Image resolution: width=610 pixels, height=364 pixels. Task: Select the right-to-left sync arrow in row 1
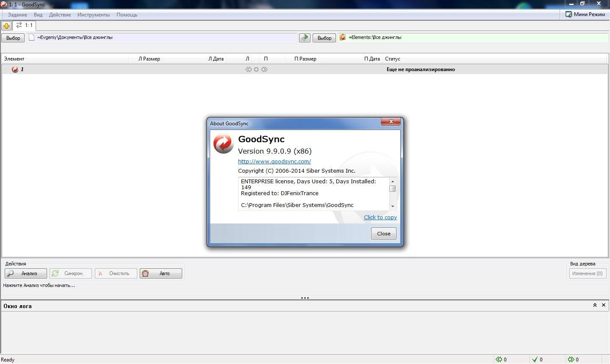pos(248,69)
